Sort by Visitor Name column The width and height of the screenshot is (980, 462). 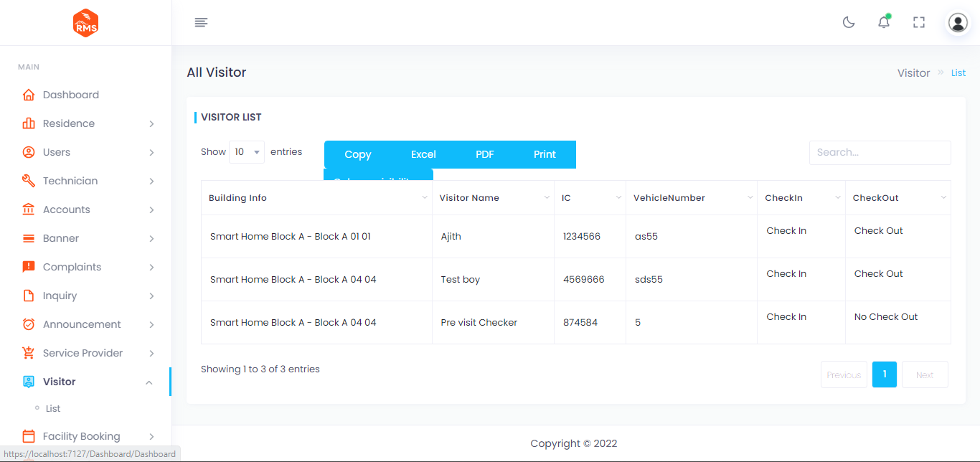[493, 198]
